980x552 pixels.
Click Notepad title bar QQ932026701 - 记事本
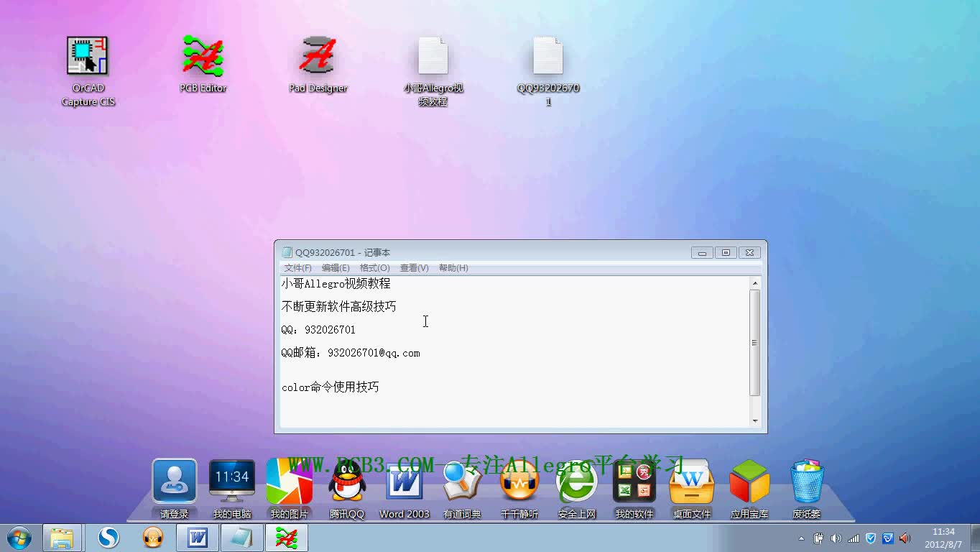pyautogui.click(x=343, y=252)
